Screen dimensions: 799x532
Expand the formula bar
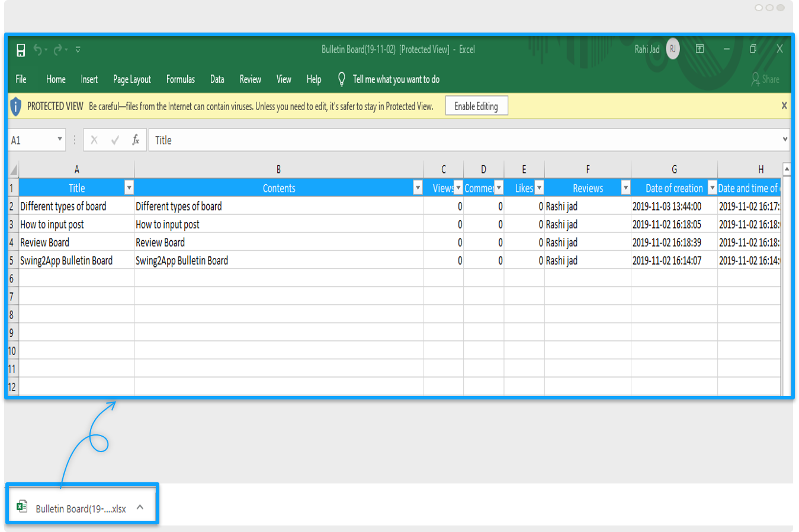click(785, 140)
